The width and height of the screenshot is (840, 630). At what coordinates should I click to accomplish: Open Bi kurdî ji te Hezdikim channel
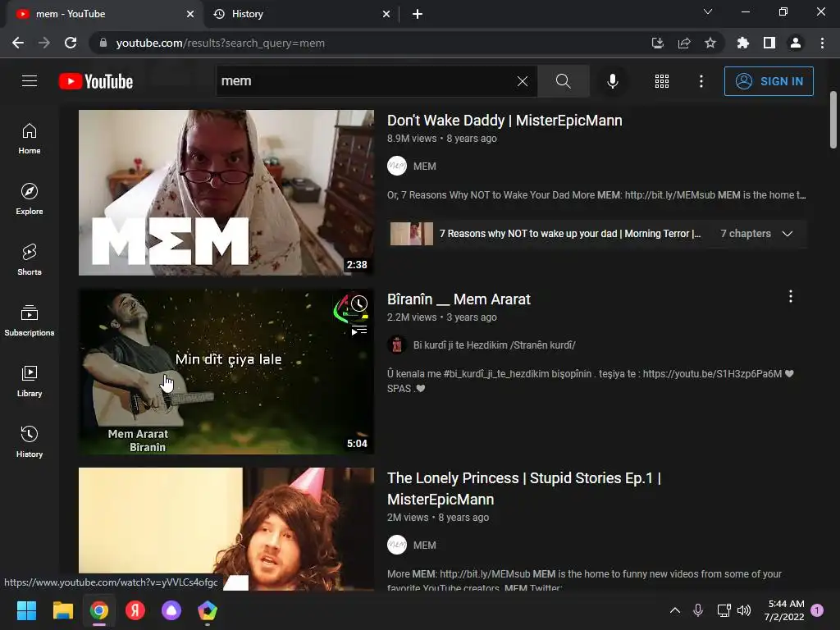tap(494, 345)
